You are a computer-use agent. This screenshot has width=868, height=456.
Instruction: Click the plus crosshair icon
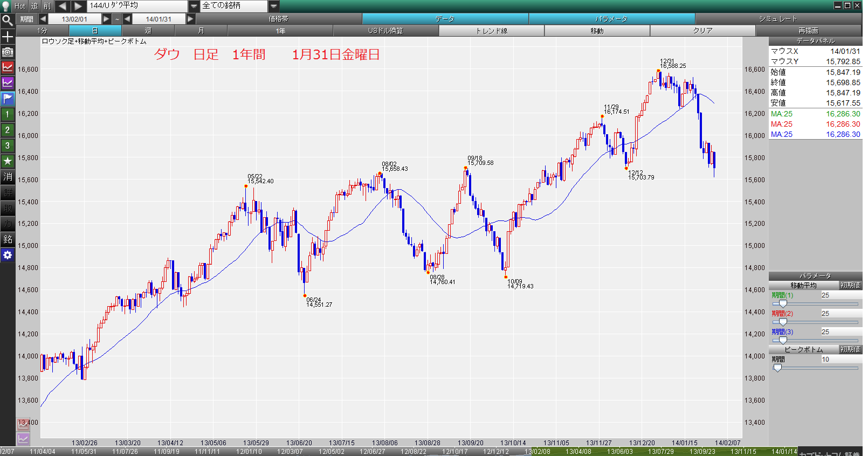point(8,37)
